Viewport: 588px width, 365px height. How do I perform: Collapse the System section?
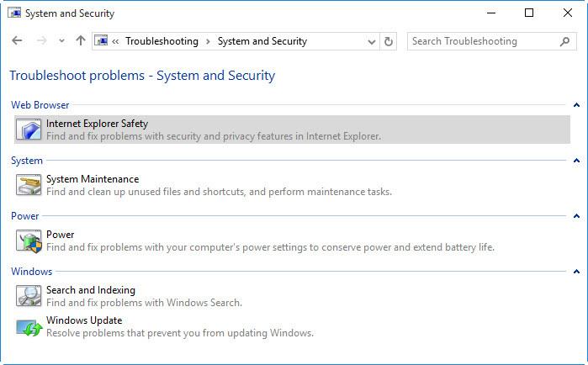pyautogui.click(x=576, y=161)
